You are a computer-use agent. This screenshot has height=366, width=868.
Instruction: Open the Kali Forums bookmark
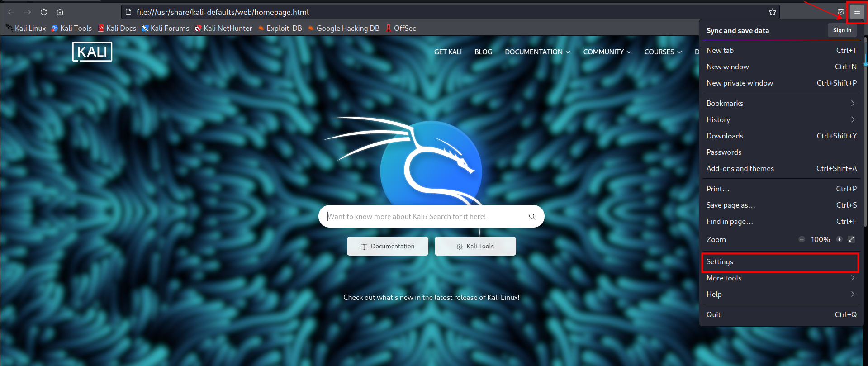coord(166,28)
